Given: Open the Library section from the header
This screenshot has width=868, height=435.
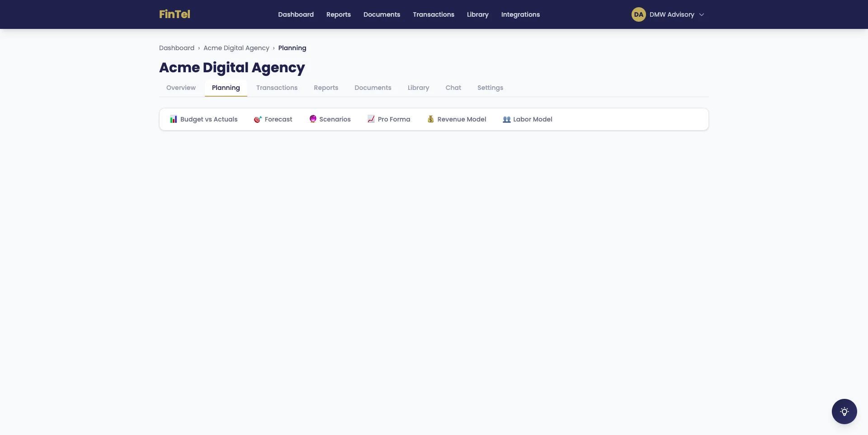Looking at the screenshot, I should point(477,14).
